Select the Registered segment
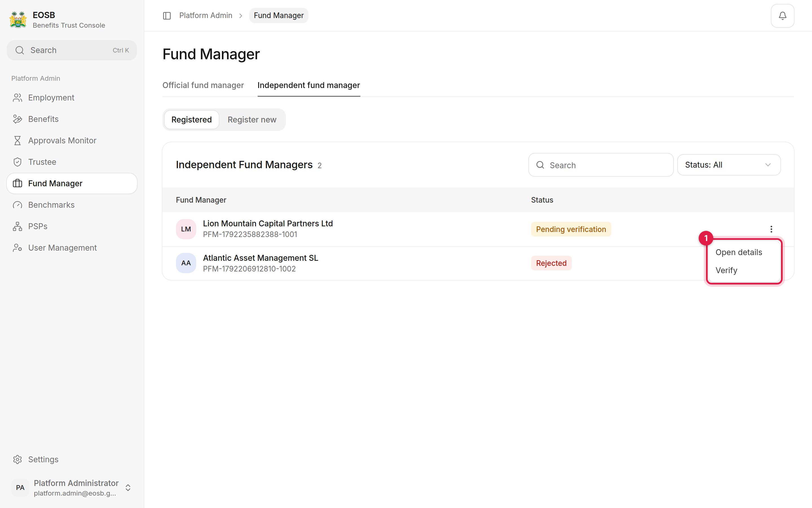The image size is (812, 508). click(192, 120)
